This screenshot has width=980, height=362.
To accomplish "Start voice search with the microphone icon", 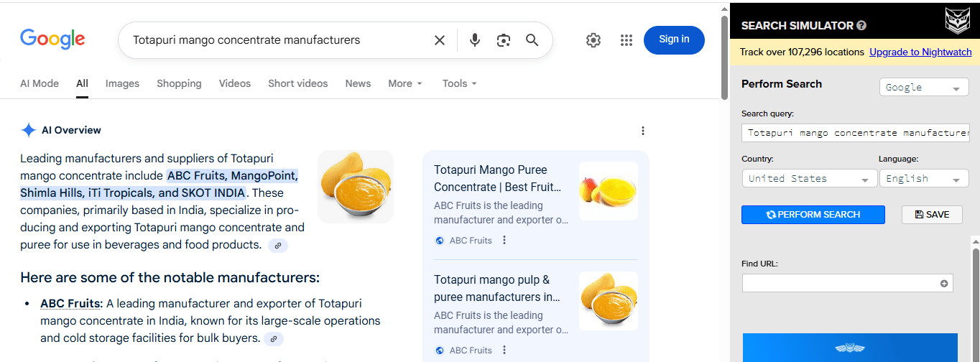I will [474, 40].
